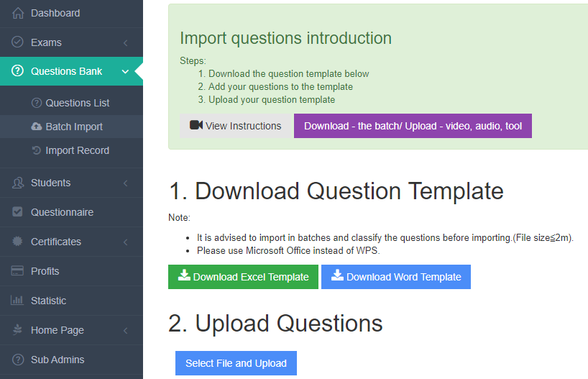Collapse the Questions Bank chevron
The image size is (588, 379).
point(125,71)
